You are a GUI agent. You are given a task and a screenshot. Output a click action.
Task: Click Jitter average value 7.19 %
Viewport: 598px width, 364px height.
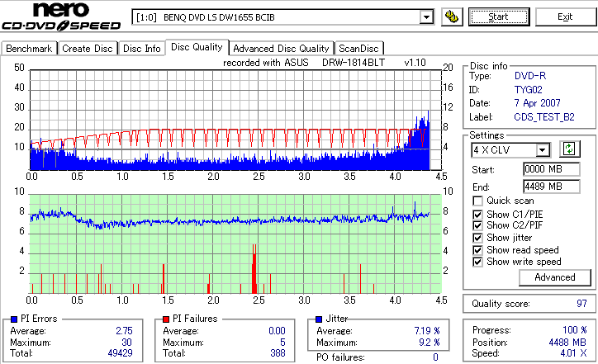427,331
